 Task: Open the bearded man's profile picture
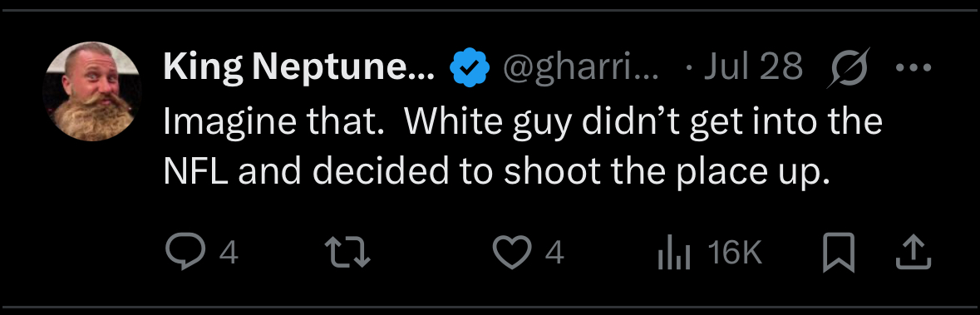[x=92, y=91]
